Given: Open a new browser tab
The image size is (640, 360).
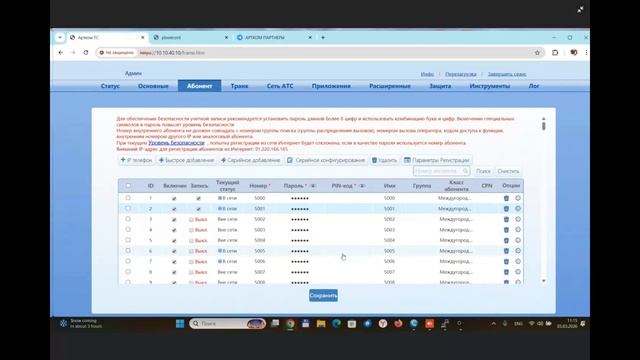Looking at the screenshot, I should pyautogui.click(x=323, y=37).
